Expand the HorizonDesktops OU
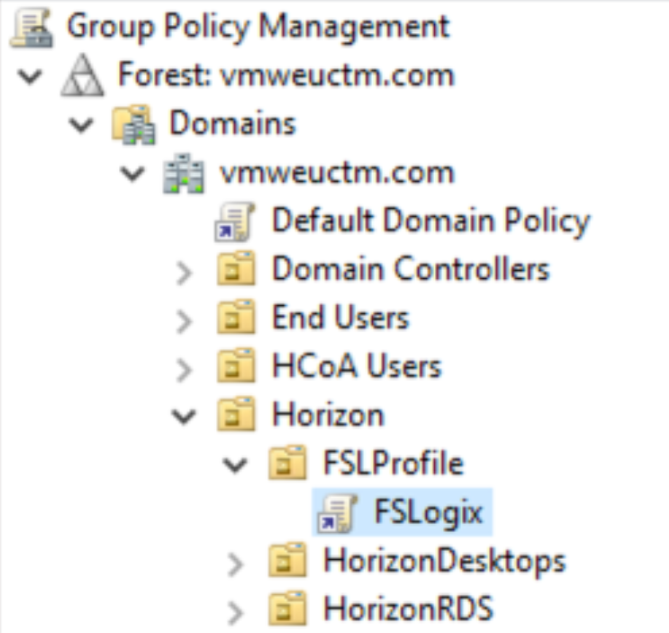669x633 pixels. coord(235,562)
